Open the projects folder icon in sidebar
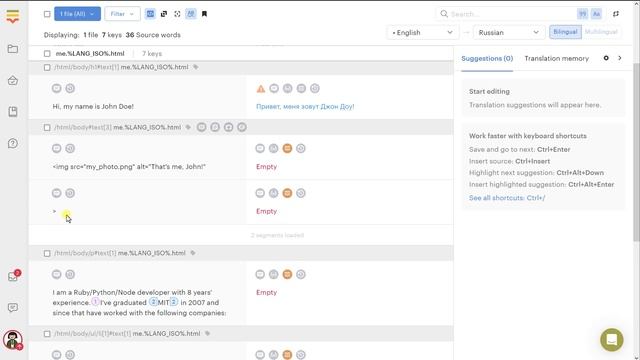This screenshot has height=360, width=640. [x=13, y=49]
